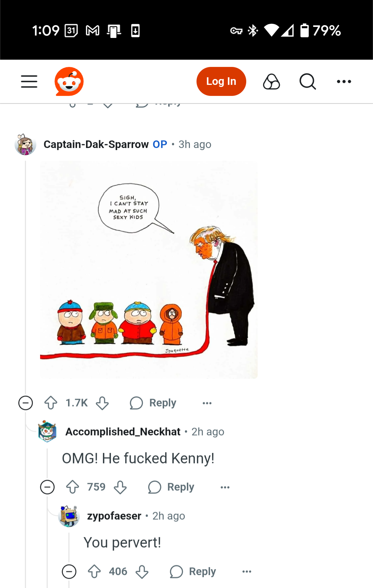Go to Reddit home via logo
The width and height of the screenshot is (373, 588).
coord(69,81)
